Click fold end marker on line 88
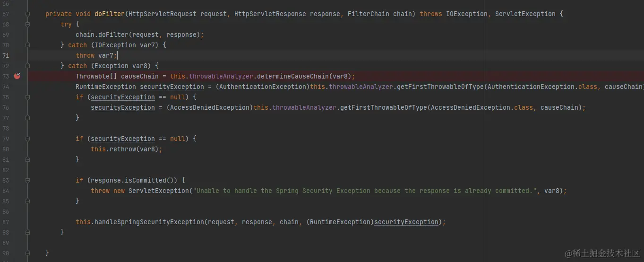Screen dimensions: 644x262 (x=27, y=232)
